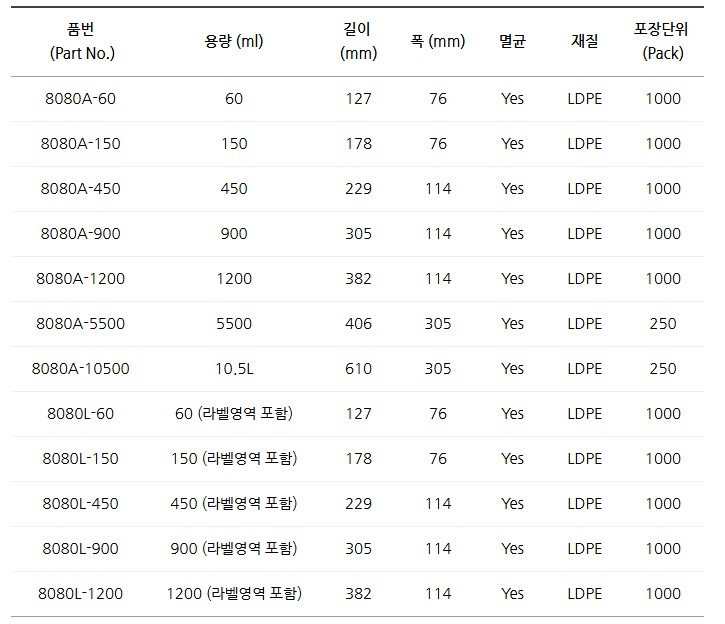Select part number 8080A-450
Image resolution: width=725 pixels, height=624 pixels.
tap(80, 189)
